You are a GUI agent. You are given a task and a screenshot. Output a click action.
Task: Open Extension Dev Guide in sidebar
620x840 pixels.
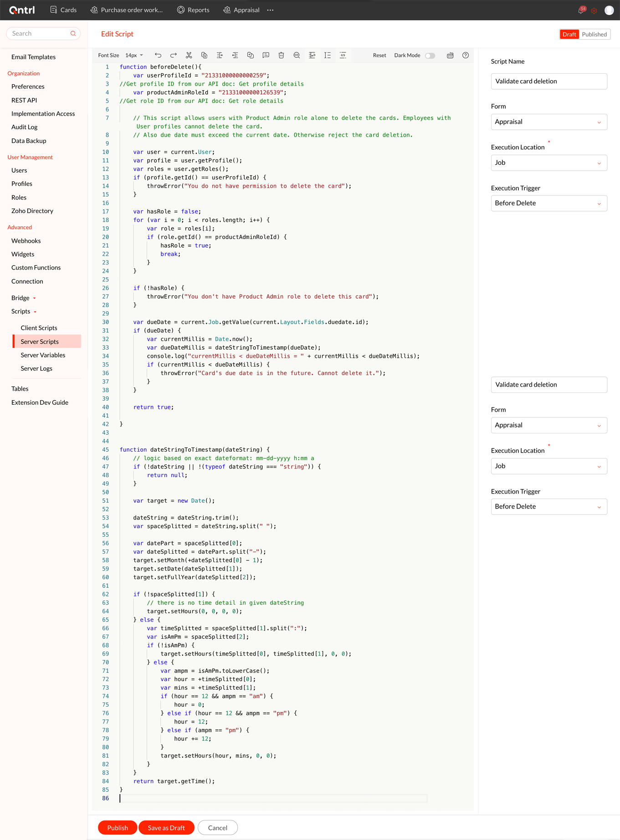click(x=40, y=402)
